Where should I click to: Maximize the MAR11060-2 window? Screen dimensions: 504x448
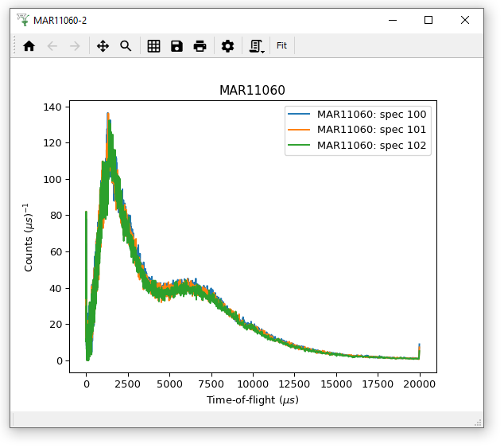[428, 20]
